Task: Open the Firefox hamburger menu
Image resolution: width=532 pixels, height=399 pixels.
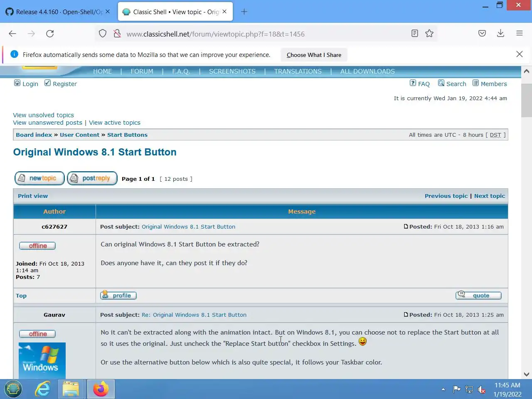Action: point(520,34)
